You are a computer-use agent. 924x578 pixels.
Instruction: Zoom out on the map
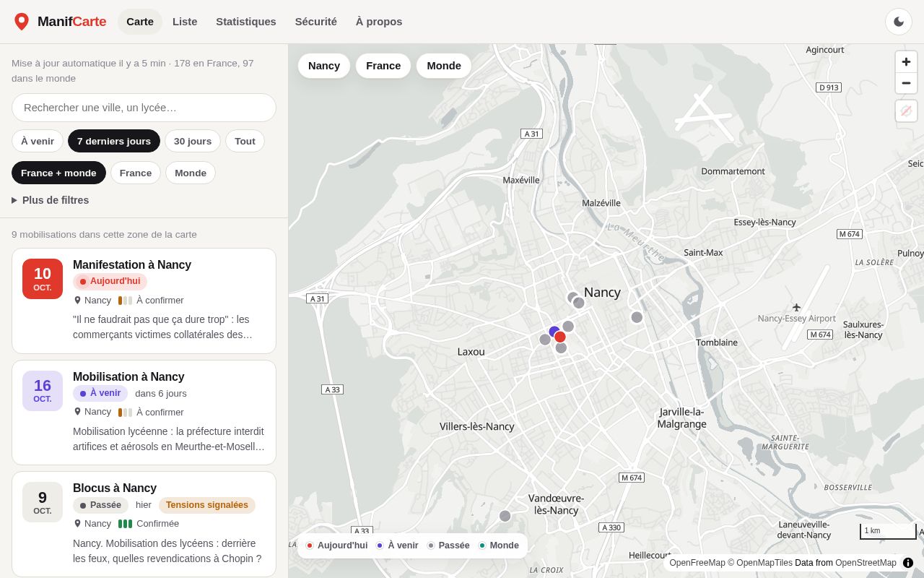pyautogui.click(x=906, y=83)
